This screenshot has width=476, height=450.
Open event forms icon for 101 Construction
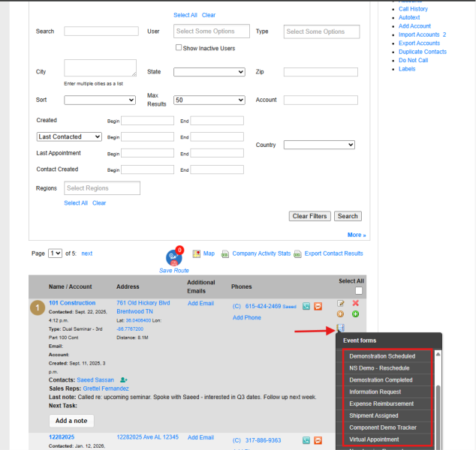tap(341, 328)
